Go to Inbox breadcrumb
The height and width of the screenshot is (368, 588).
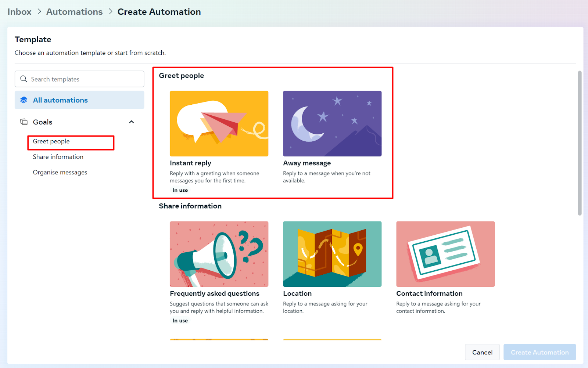point(19,12)
